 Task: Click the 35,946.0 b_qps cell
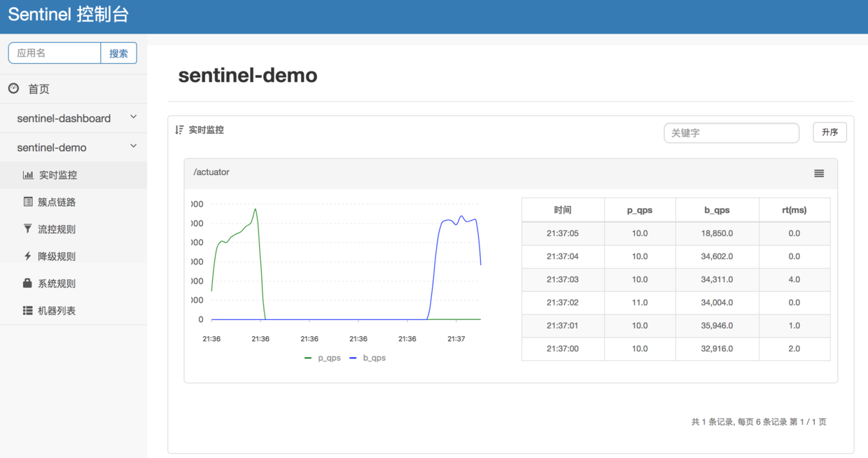[x=717, y=326]
